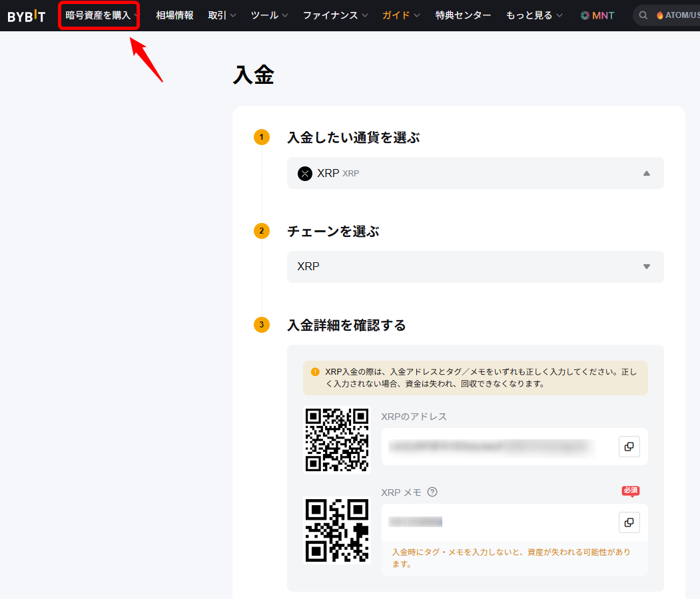Click the XRP memo QR code
The image size is (700, 599).
tap(337, 530)
